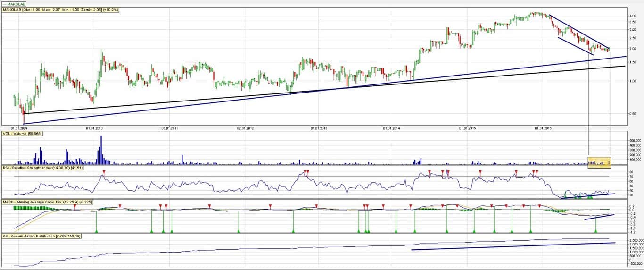Select the yellow highlighted box in volume panel

pyautogui.click(x=599, y=161)
